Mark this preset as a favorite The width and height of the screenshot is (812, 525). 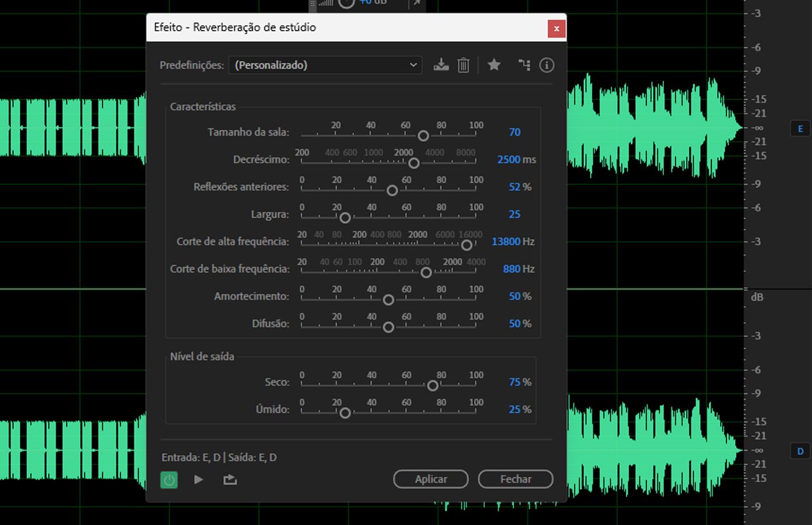coord(493,64)
